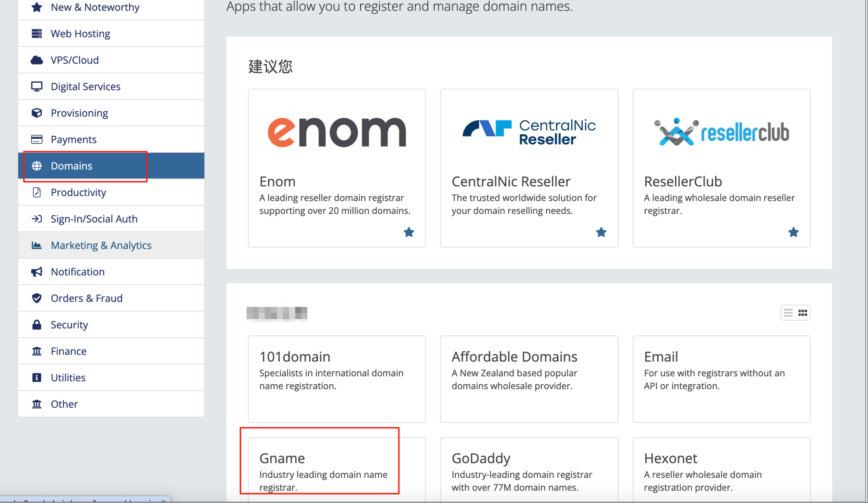Click 'Industry-leading domain registrar with over 77M' text
The image size is (868, 503).
click(522, 481)
